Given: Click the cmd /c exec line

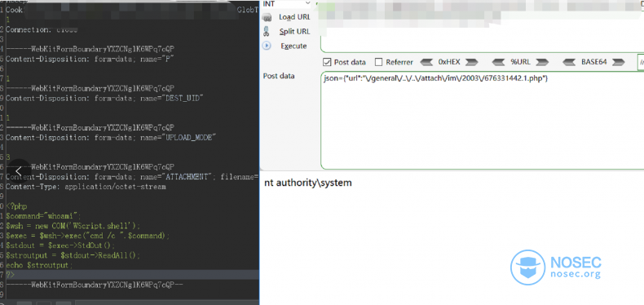Looking at the screenshot, I should (x=87, y=236).
